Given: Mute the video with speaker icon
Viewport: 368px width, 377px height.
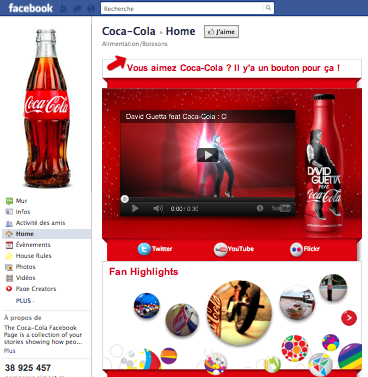Looking at the screenshot, I should pos(158,209).
